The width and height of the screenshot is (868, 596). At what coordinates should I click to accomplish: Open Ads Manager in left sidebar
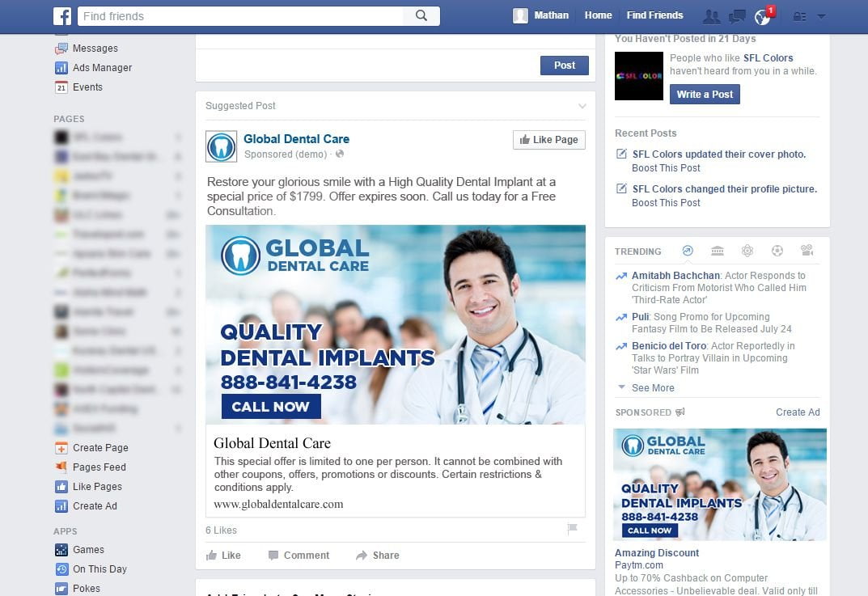point(103,67)
